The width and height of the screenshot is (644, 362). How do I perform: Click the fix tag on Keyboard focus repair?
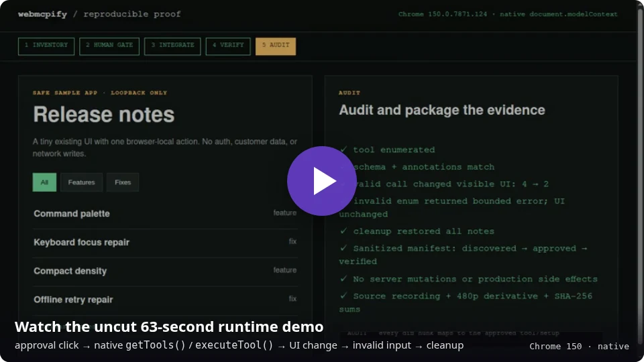292,241
